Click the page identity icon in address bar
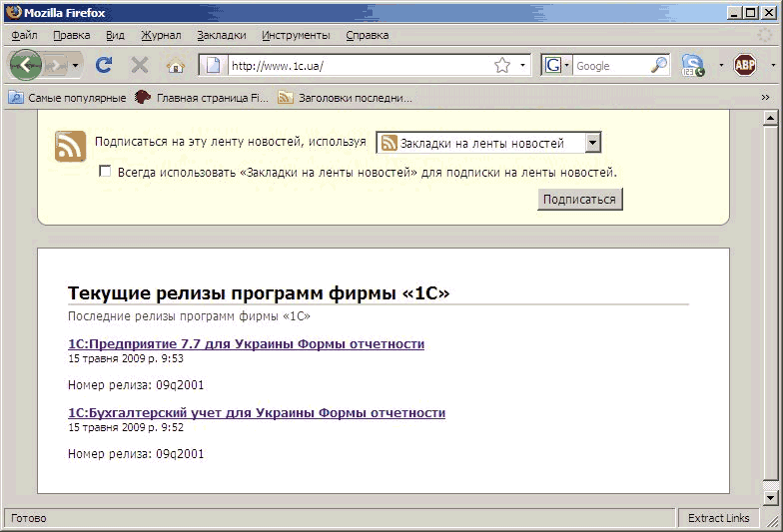The height and width of the screenshot is (532, 783). (214, 66)
